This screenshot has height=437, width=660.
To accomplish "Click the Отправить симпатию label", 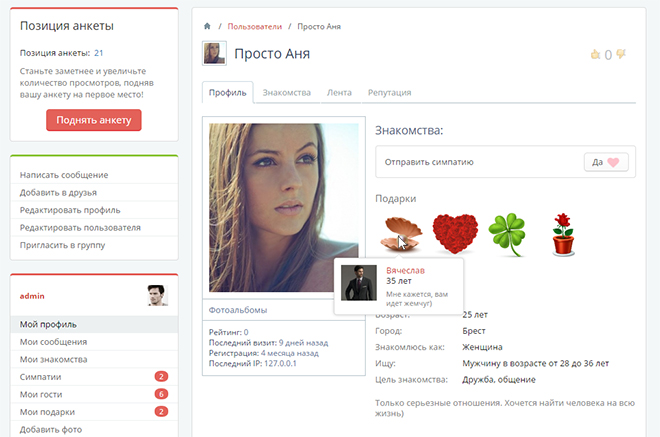I will click(x=429, y=162).
